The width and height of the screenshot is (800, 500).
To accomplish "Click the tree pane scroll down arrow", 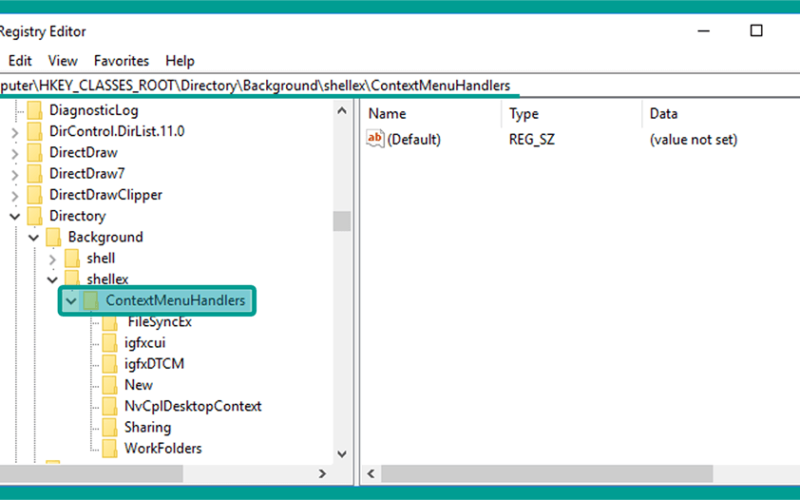I will tap(342, 454).
